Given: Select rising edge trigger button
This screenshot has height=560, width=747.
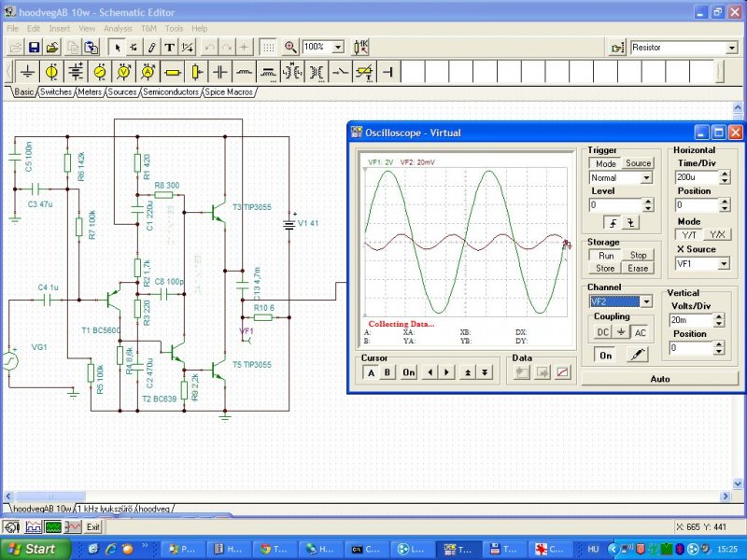Looking at the screenshot, I should point(613,222).
